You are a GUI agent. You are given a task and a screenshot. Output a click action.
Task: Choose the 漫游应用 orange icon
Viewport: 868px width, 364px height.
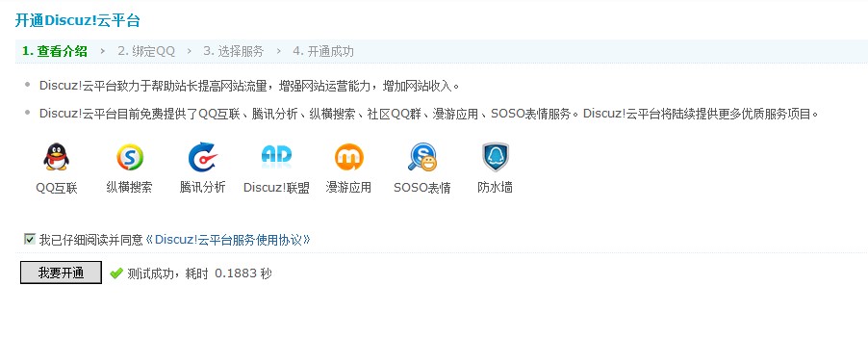point(348,157)
